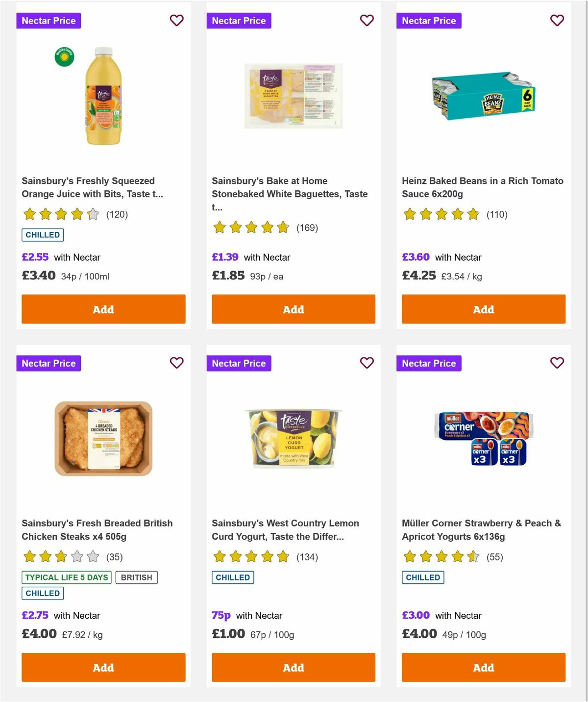Select the star rating on Heinz Baked Beans

[440, 214]
